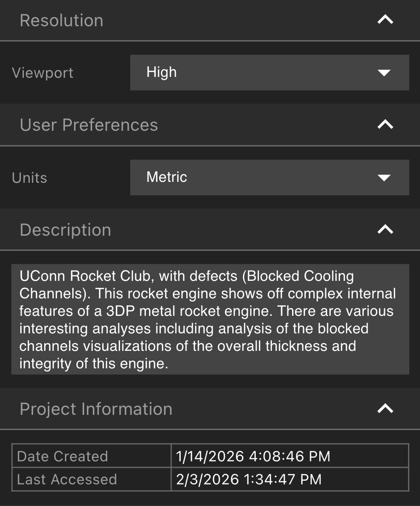Click the chevron beside Project Information
Viewport: 420px width, 506px height.
point(385,408)
